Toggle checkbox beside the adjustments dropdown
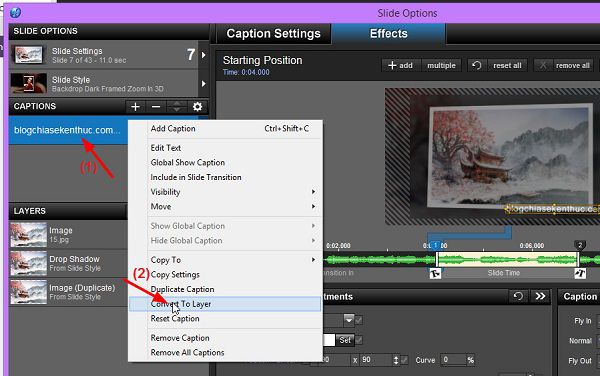Screen dimensions: 600x376 tap(359, 320)
